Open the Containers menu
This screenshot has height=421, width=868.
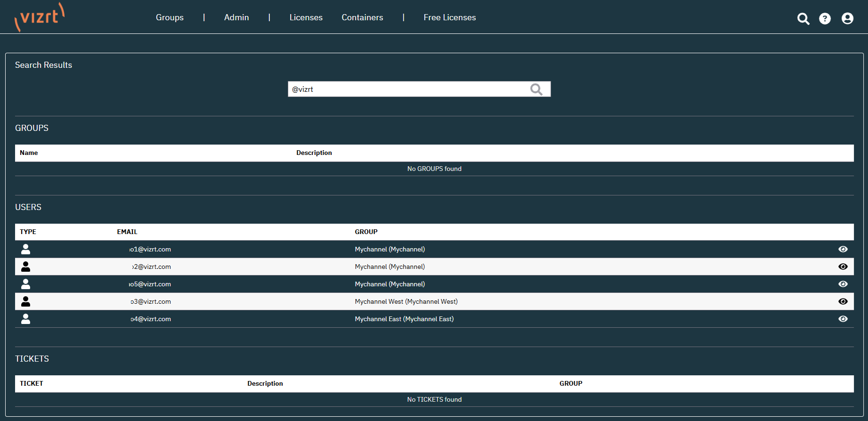pyautogui.click(x=362, y=17)
